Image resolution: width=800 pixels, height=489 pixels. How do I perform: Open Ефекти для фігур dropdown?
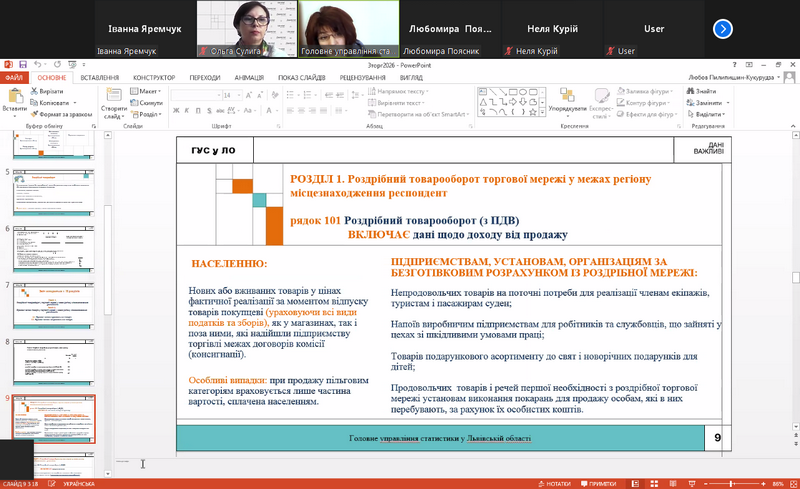point(647,114)
